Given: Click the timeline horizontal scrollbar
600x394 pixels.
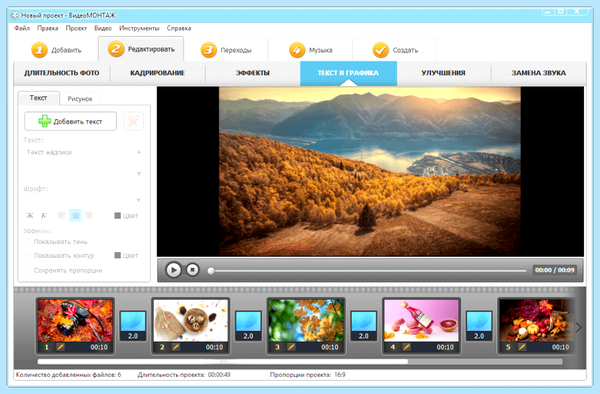Looking at the screenshot, I should [223, 361].
